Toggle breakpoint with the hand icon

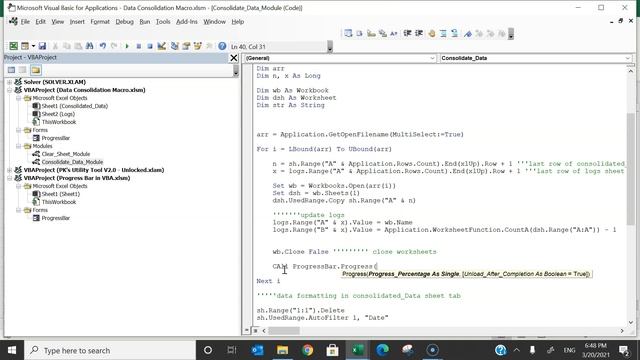point(432,33)
